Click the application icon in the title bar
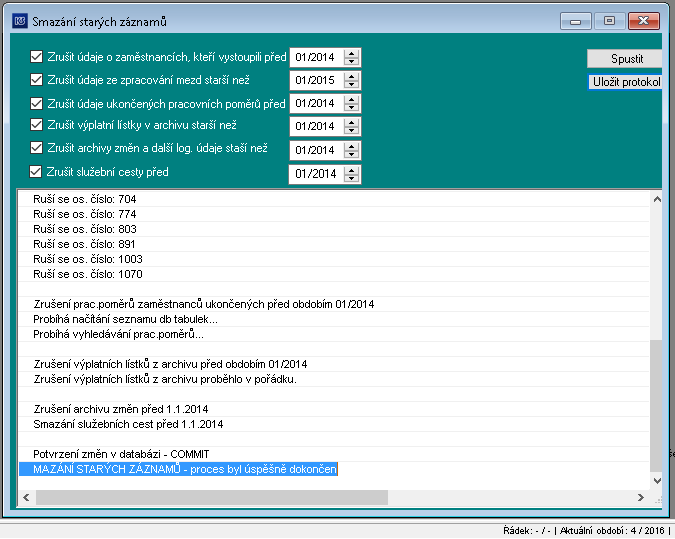This screenshot has width=675, height=539. (20, 21)
